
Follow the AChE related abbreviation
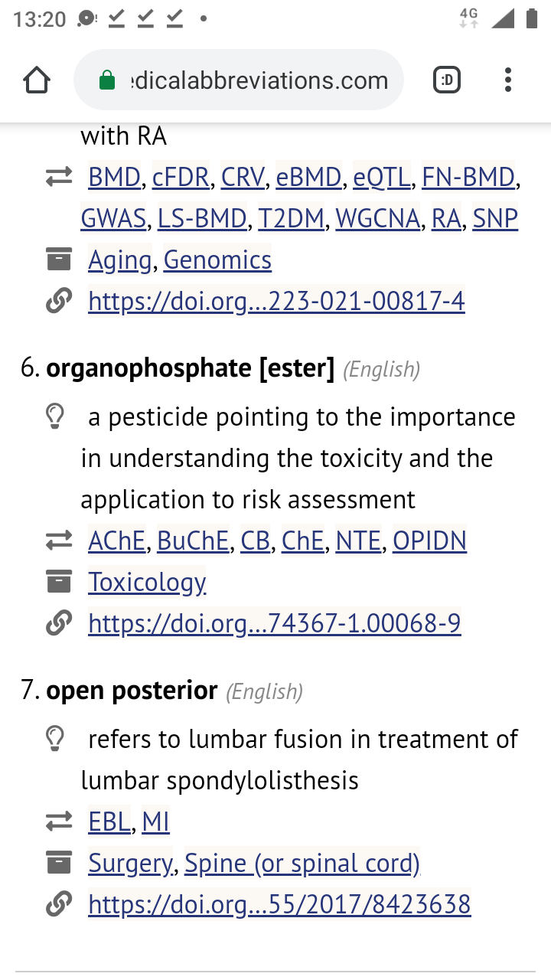pos(117,541)
